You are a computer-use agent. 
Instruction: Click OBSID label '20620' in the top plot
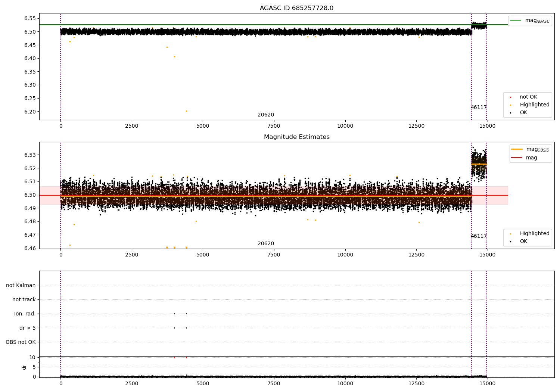[266, 115]
